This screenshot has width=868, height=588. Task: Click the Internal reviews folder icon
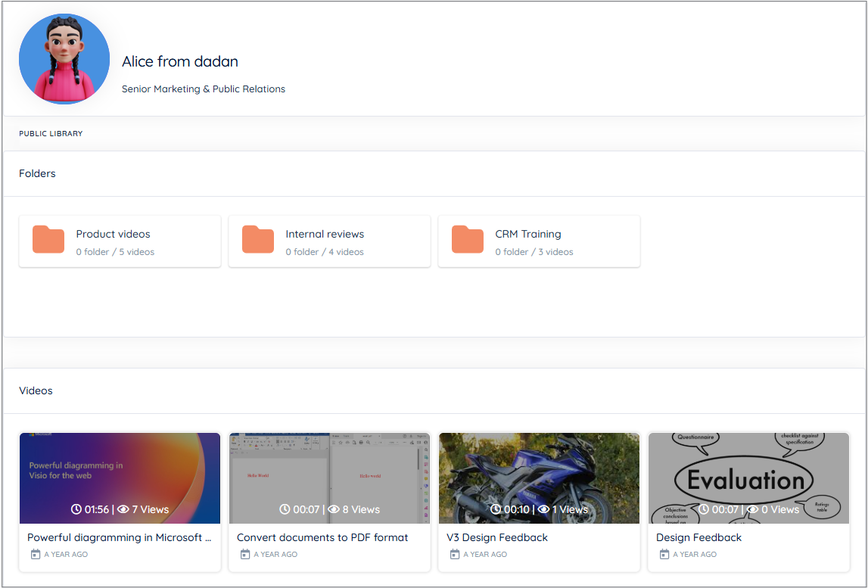(x=258, y=240)
